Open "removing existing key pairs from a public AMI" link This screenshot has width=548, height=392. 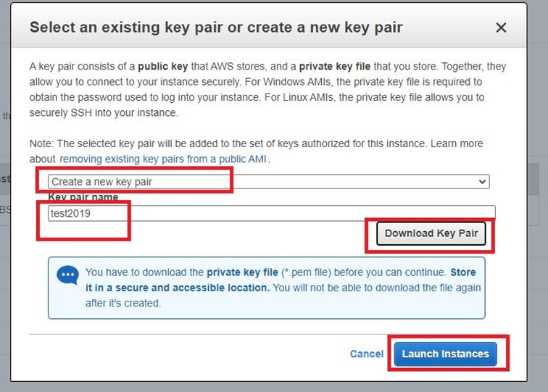pos(163,159)
